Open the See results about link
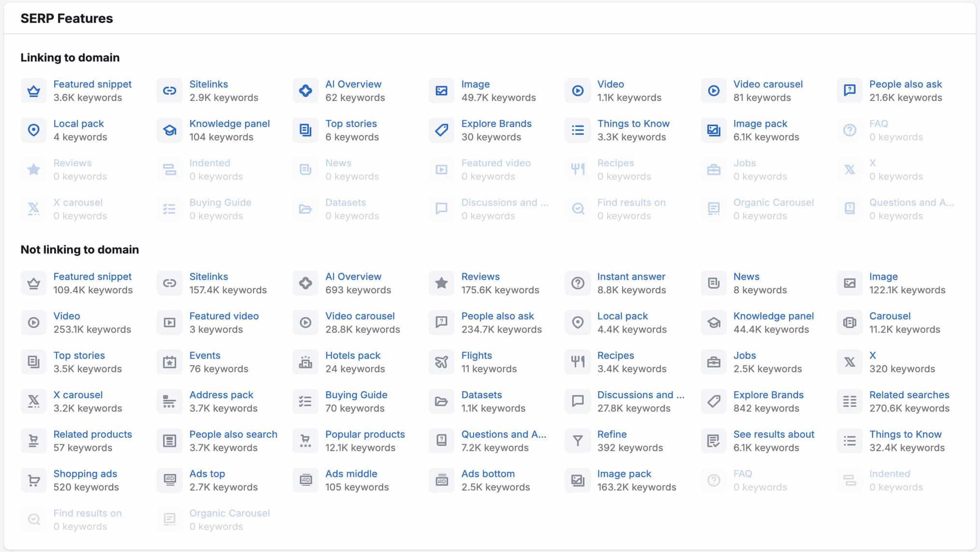 774,434
